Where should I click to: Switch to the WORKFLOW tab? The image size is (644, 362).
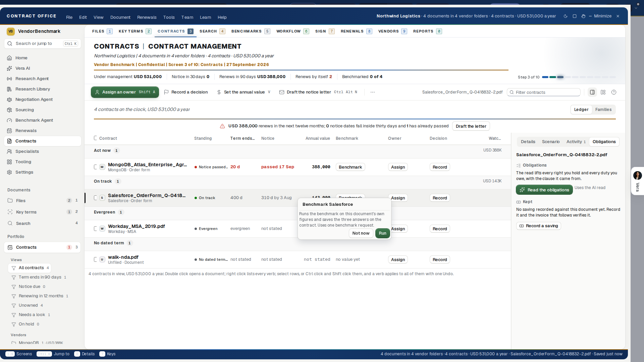(292, 31)
